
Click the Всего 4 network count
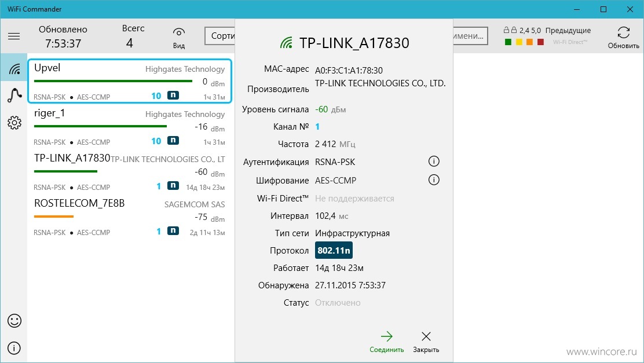click(x=133, y=36)
